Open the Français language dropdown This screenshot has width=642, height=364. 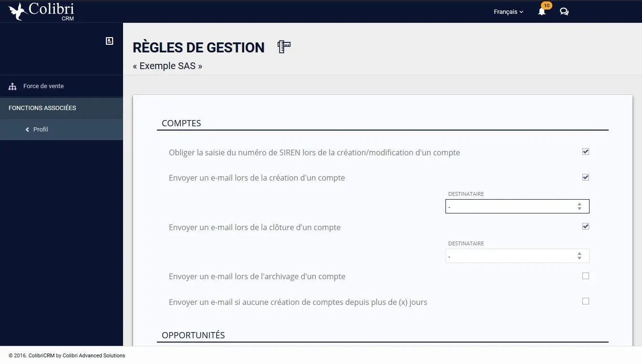[508, 12]
